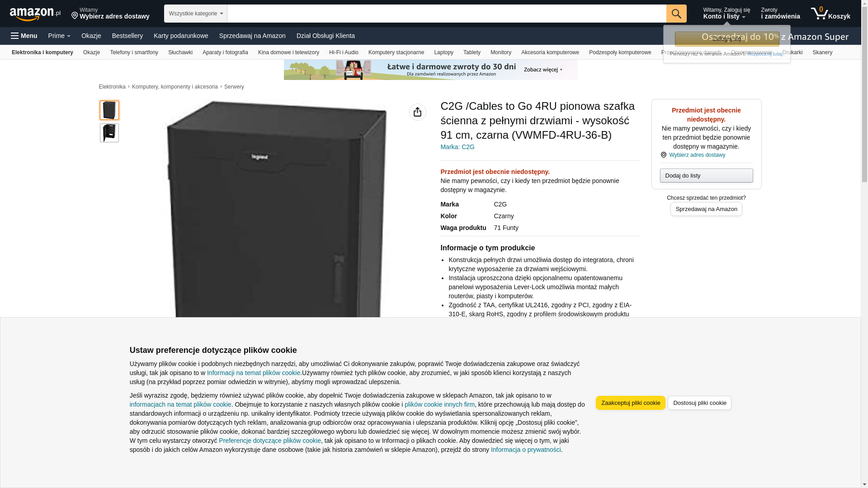Click Dodaj do listy button
This screenshot has width=868, height=488.
click(x=706, y=175)
